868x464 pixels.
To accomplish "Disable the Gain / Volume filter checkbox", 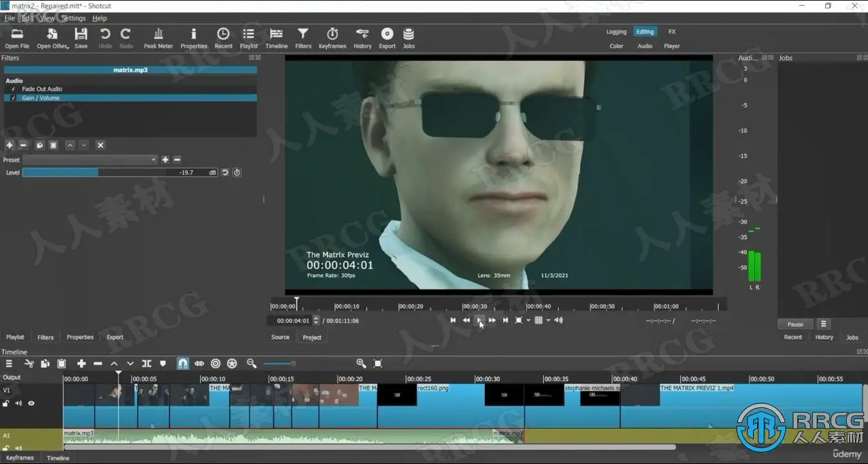I will point(13,98).
